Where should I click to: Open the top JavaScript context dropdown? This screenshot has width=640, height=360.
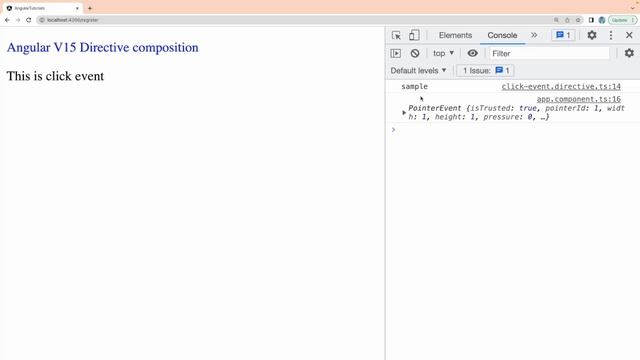[443, 53]
